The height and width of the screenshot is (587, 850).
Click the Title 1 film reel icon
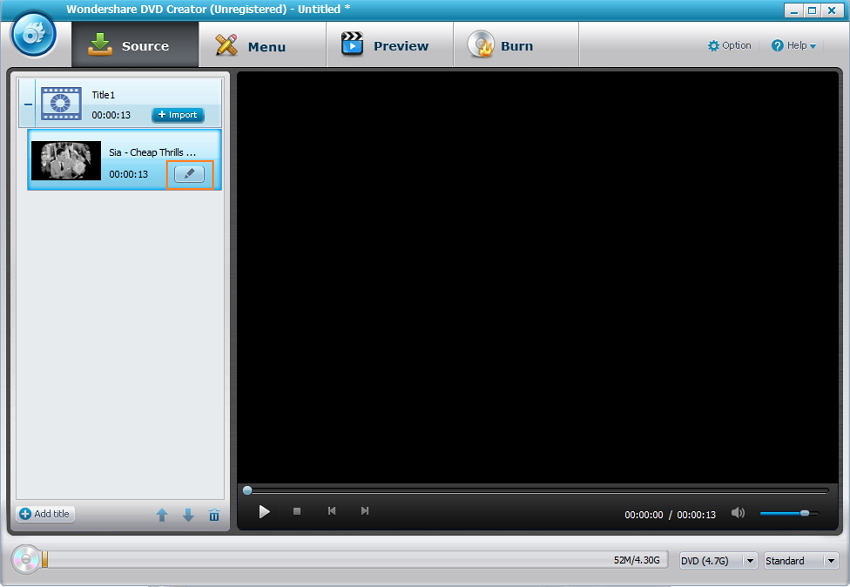pyautogui.click(x=61, y=103)
